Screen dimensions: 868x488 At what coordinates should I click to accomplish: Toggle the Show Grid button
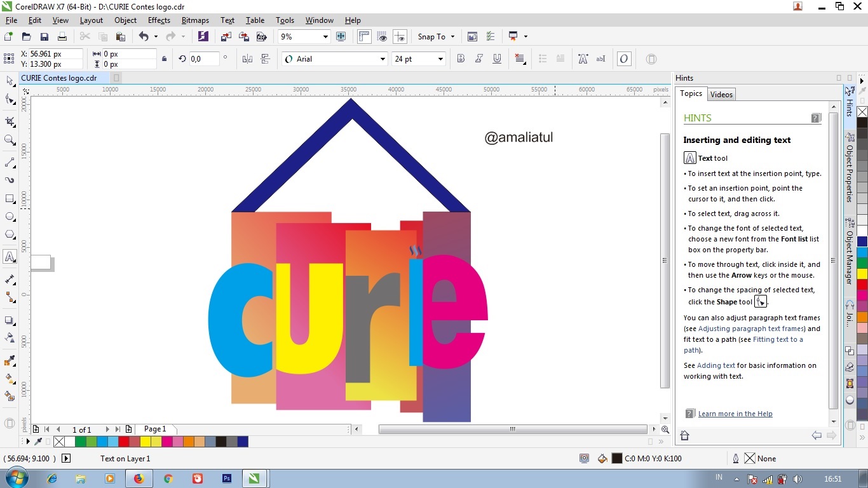pyautogui.click(x=382, y=37)
